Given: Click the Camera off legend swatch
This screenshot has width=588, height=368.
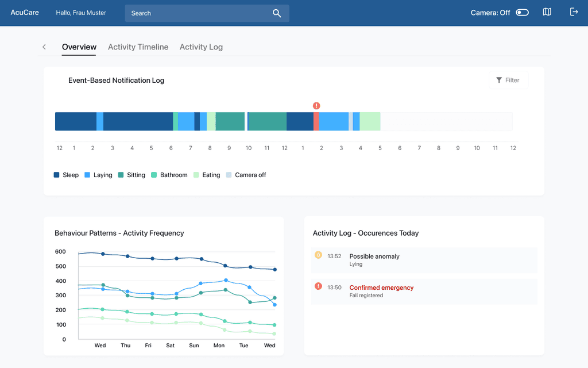Looking at the screenshot, I should [x=229, y=175].
